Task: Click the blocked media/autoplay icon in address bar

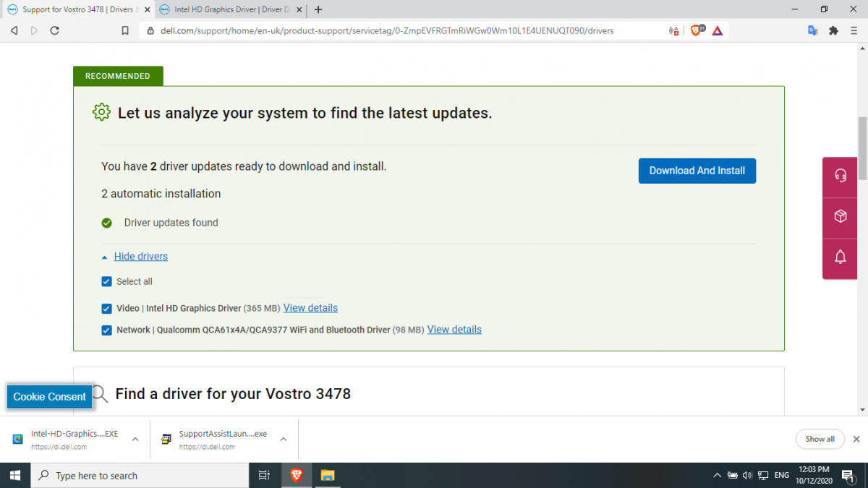Action: (x=674, y=31)
